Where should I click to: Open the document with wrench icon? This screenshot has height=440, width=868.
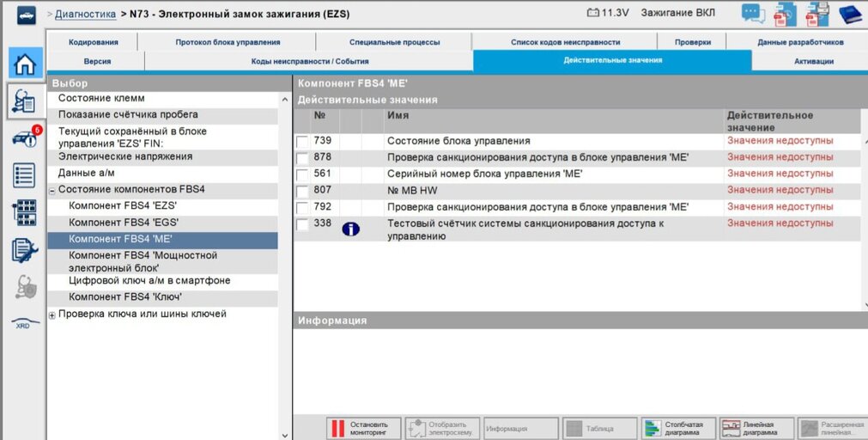click(x=25, y=250)
